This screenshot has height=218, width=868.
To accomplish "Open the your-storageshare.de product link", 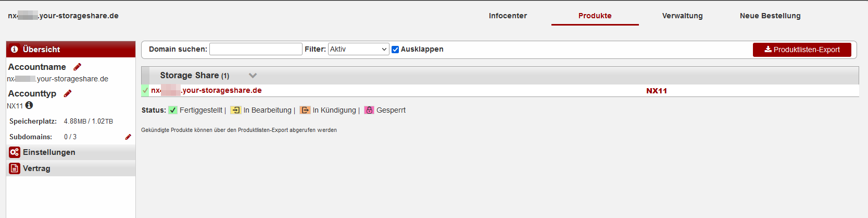I will pos(207,90).
